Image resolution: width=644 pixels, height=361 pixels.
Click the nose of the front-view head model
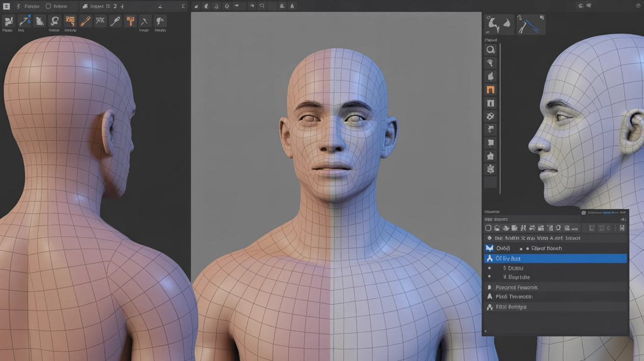(x=332, y=141)
